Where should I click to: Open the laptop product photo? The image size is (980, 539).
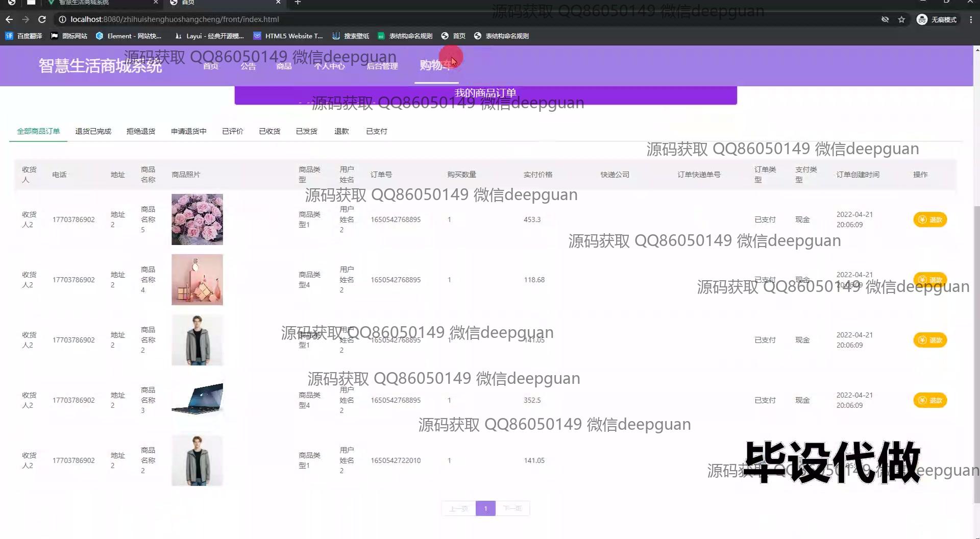click(197, 400)
